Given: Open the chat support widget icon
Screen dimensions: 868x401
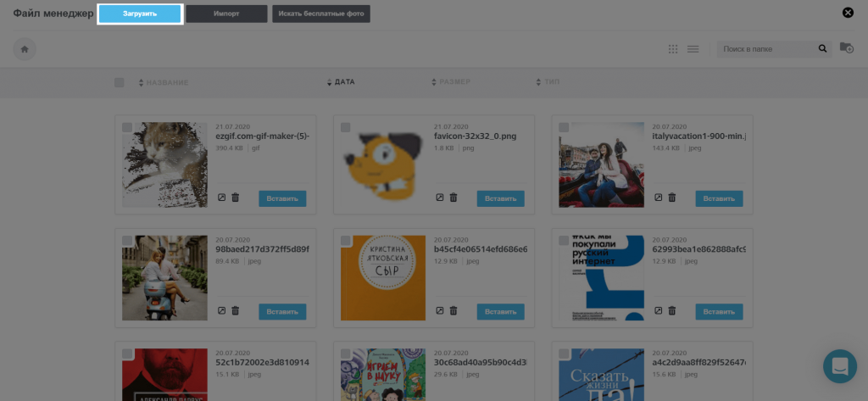Looking at the screenshot, I should pyautogui.click(x=840, y=366).
